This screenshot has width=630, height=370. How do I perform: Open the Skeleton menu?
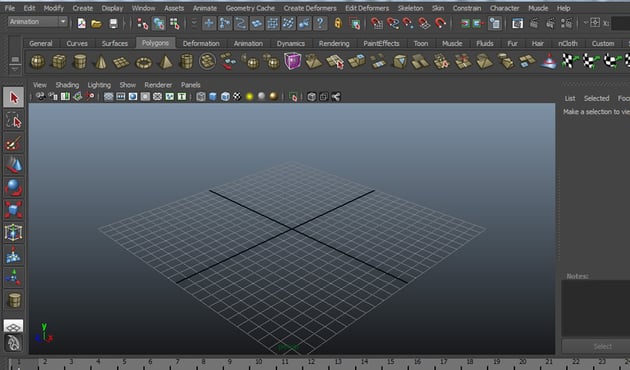tap(410, 8)
